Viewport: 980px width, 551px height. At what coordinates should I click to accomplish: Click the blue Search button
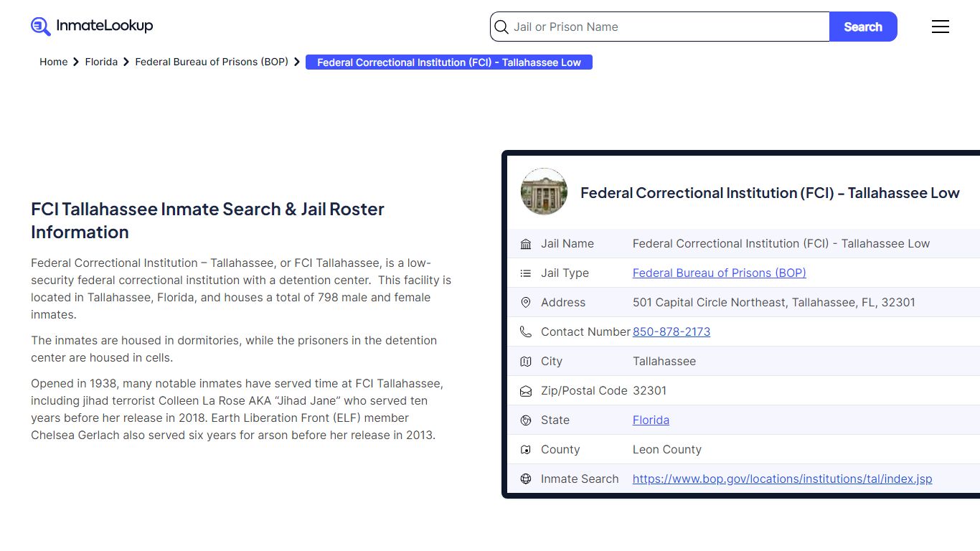(863, 27)
